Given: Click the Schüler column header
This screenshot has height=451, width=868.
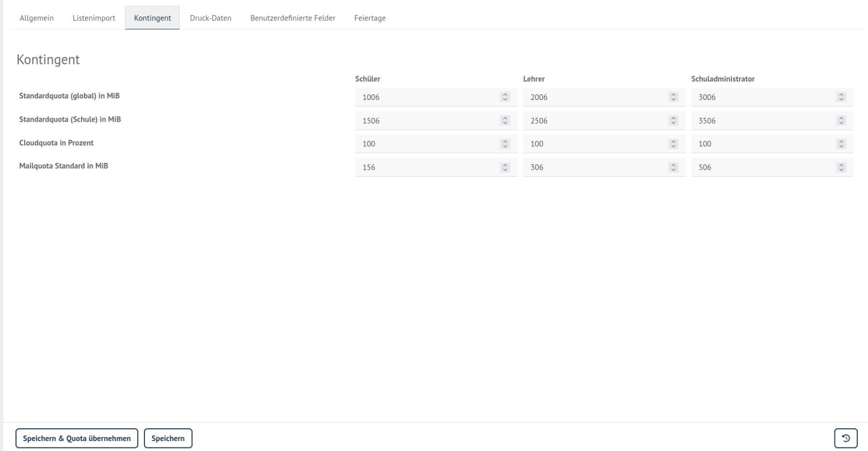Looking at the screenshot, I should (x=368, y=79).
